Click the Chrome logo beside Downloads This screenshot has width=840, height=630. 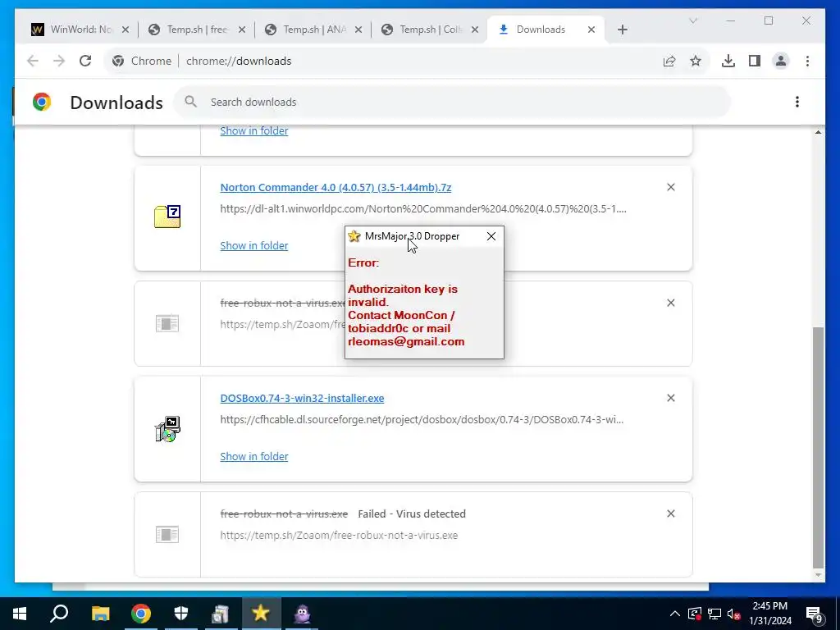click(x=42, y=102)
